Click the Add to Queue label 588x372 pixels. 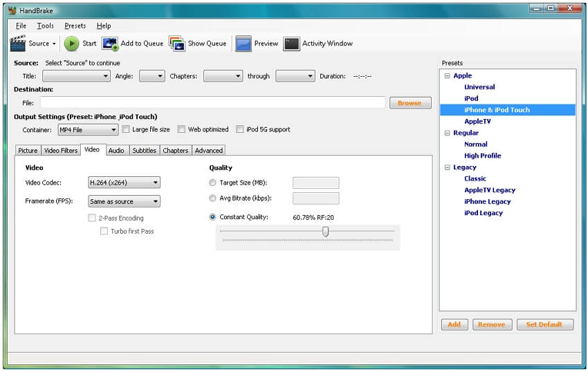[x=142, y=44]
